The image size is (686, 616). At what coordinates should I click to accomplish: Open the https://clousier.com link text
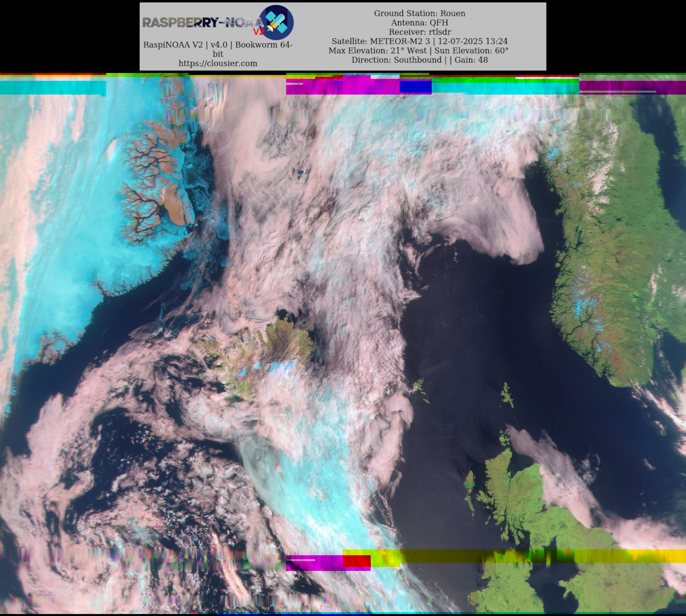pyautogui.click(x=218, y=63)
